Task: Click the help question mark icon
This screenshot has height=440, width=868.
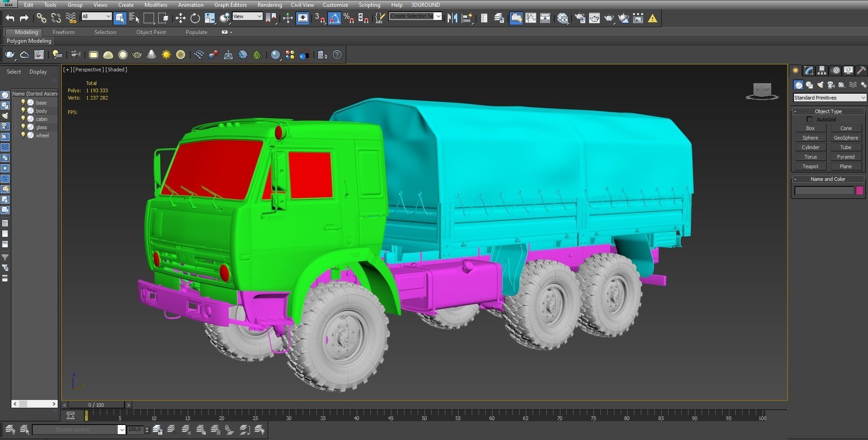Action: (337, 55)
